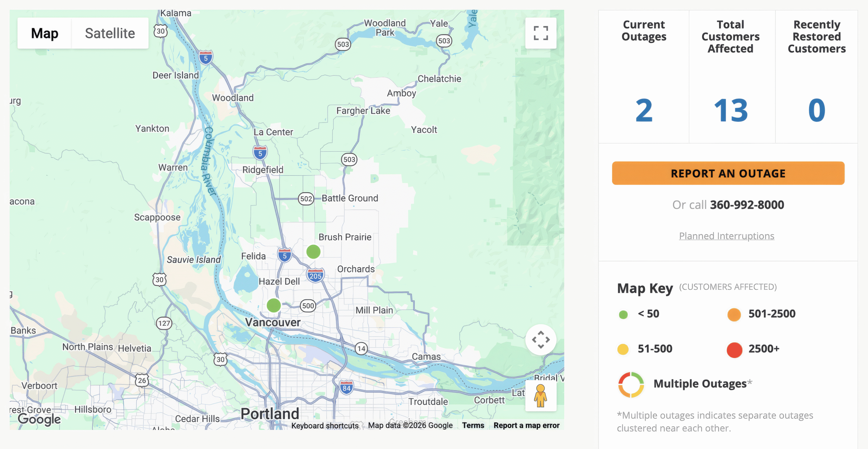Screen dimensions: 868x449
Task: Click the Street View pegman icon
Action: pyautogui.click(x=540, y=395)
